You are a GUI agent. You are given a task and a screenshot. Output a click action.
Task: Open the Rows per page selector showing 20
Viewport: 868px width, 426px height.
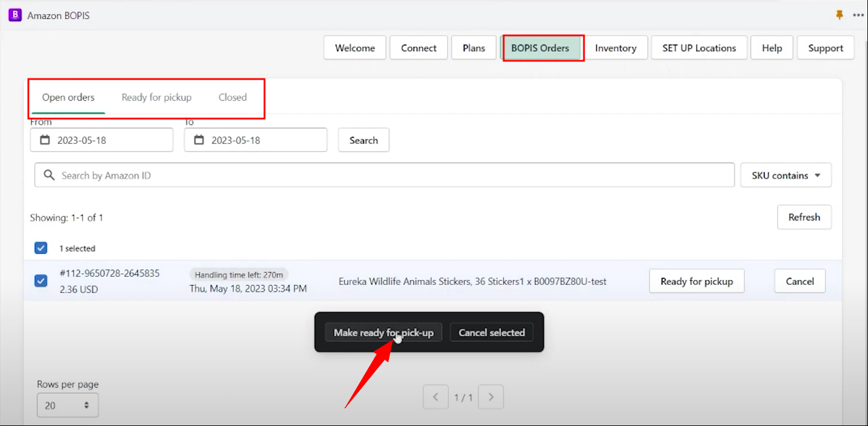(68, 405)
